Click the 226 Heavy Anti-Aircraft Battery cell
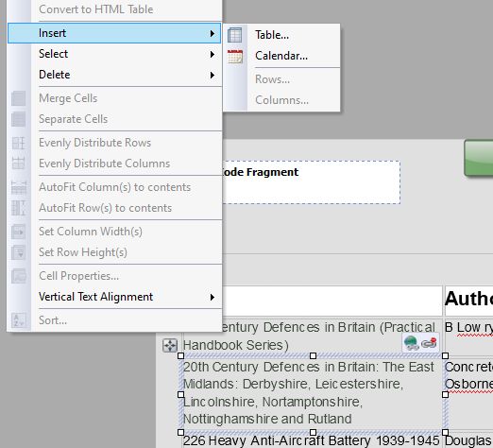Screen dimensions: 493x448 (x=312, y=440)
